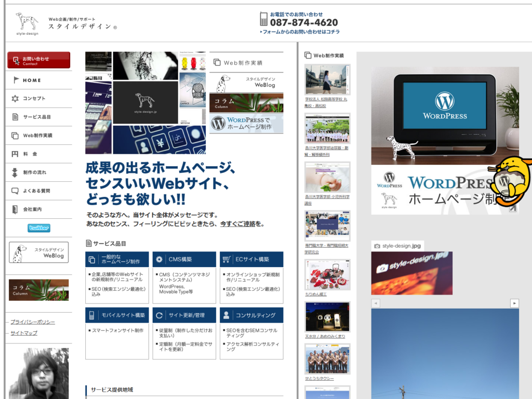532x399 pixels.
Task: Open the style-design.jpg photo thumbnail
Action: (411, 273)
